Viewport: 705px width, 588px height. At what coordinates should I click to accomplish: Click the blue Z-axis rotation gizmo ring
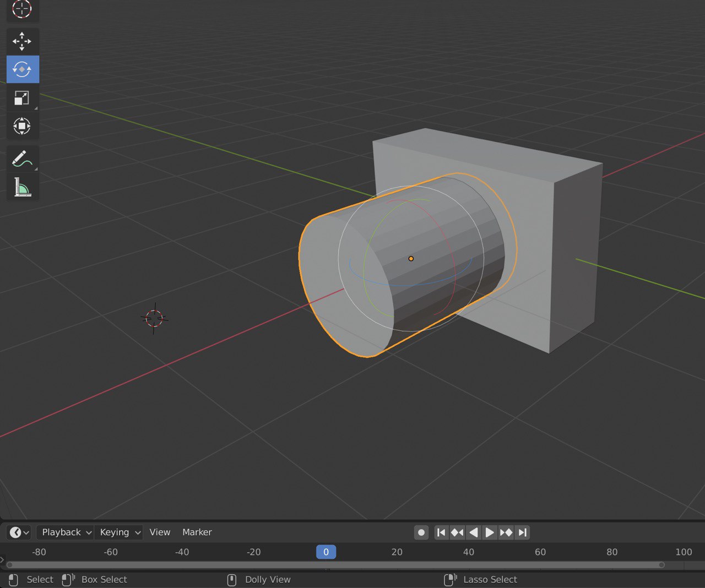(x=410, y=285)
